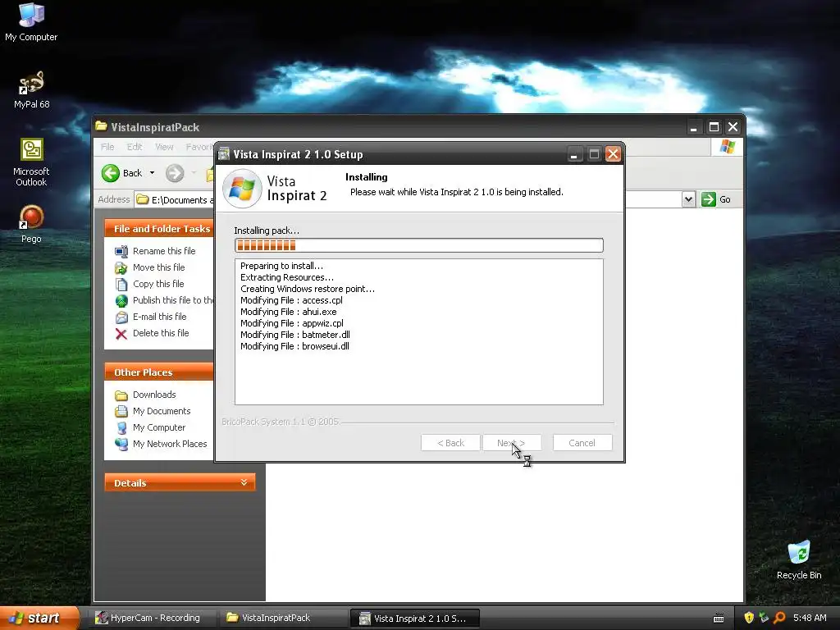Click the Next button in setup dialog

pos(512,443)
